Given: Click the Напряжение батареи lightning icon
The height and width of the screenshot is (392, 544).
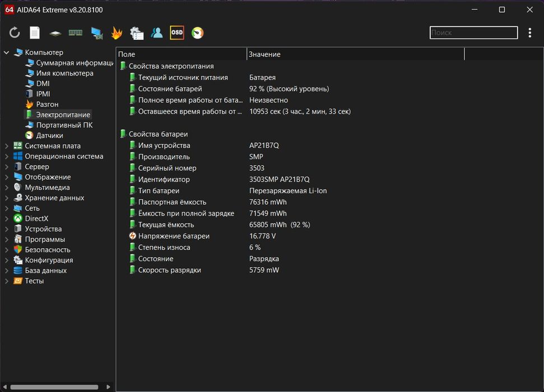Looking at the screenshot, I should coord(133,236).
